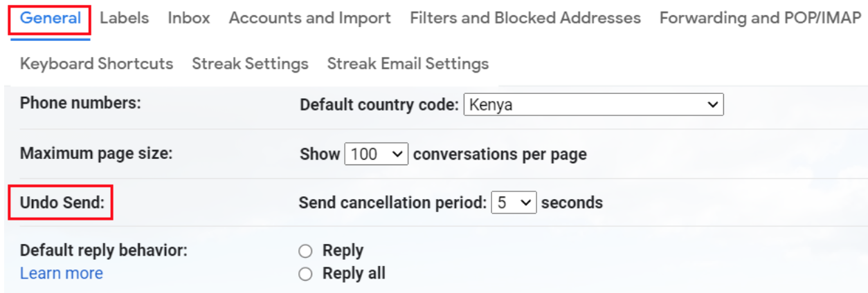
Task: Choose the Reply all radio button
Action: (x=305, y=274)
